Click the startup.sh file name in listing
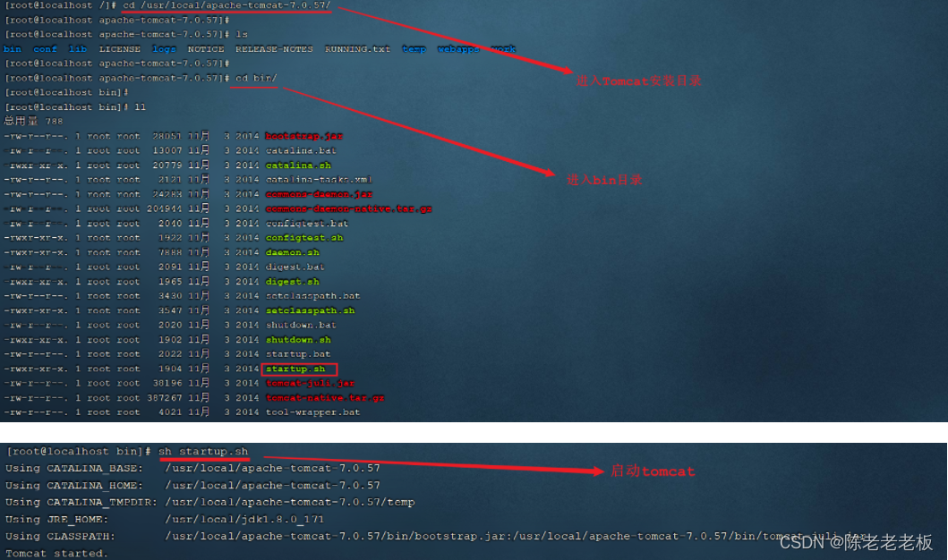The image size is (948, 560). click(295, 369)
